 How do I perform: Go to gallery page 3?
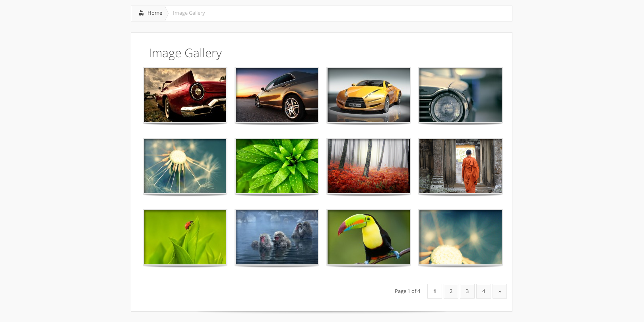click(467, 291)
